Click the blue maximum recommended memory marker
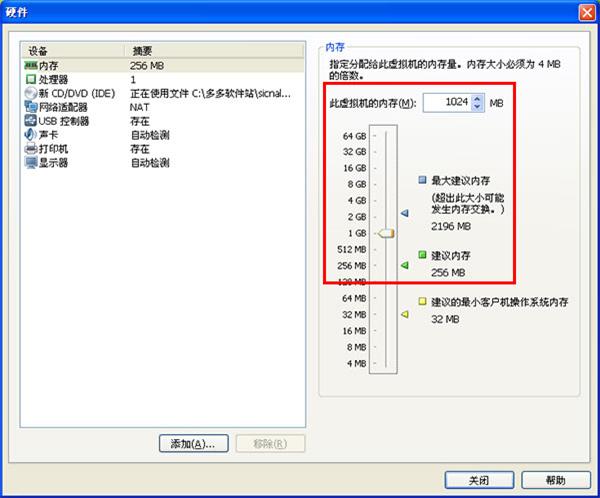The height and width of the screenshot is (498, 600). tap(404, 213)
